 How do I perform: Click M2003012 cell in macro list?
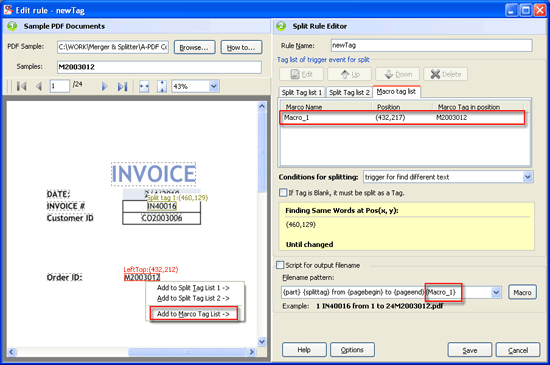click(x=451, y=117)
